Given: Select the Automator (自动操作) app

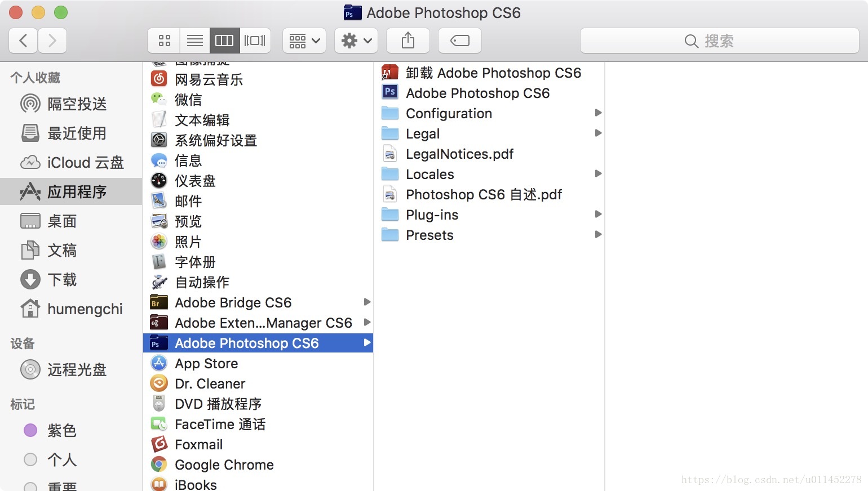Looking at the screenshot, I should click(x=258, y=282).
